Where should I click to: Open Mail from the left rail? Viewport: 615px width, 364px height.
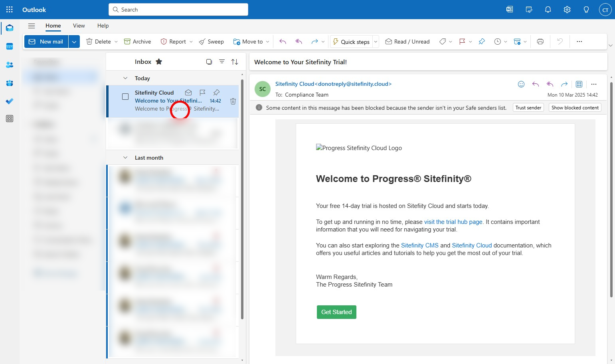(x=10, y=28)
